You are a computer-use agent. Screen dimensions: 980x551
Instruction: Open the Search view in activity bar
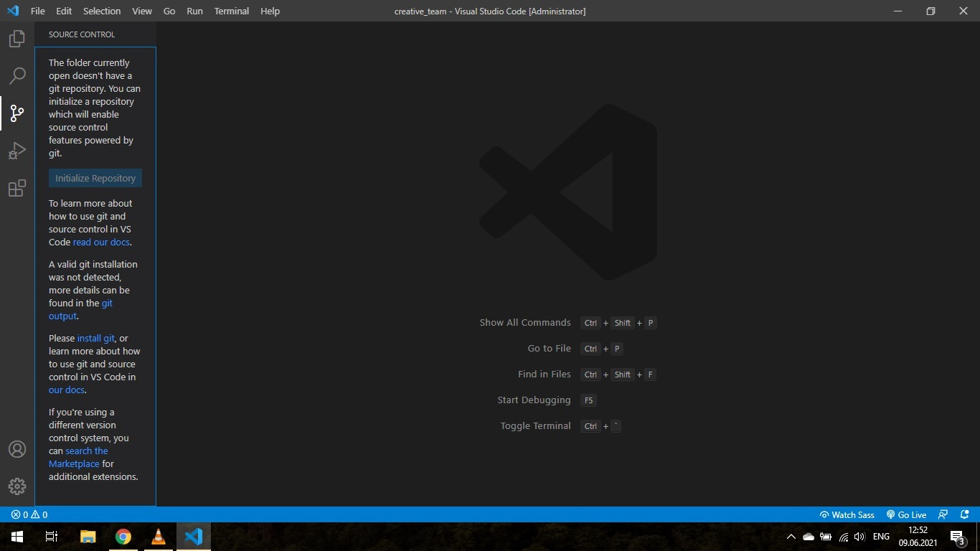coord(17,76)
